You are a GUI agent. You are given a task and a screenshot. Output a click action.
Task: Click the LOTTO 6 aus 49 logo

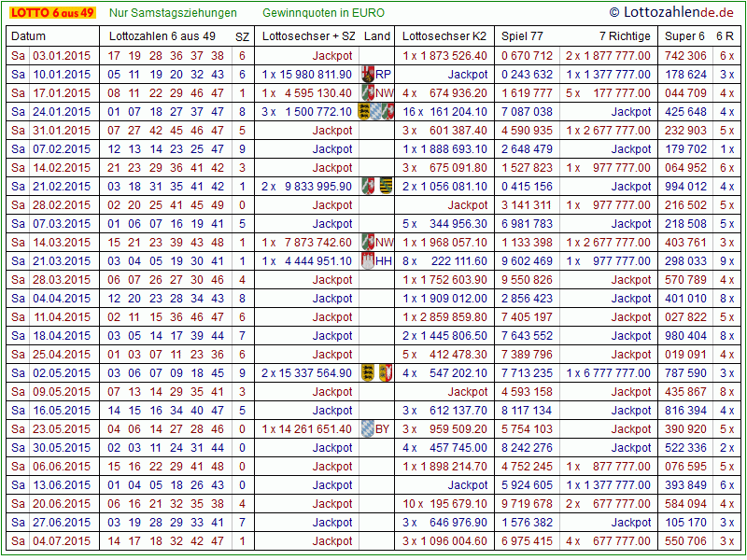(x=52, y=12)
